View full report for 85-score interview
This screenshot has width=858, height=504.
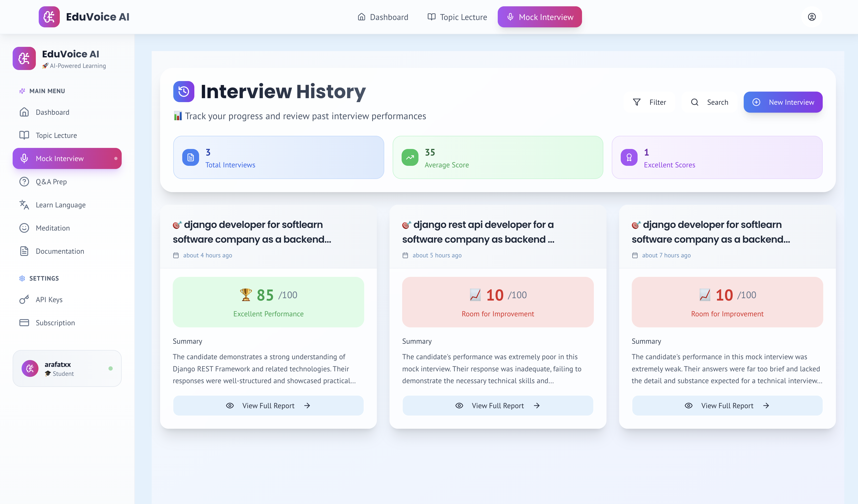pyautogui.click(x=268, y=405)
